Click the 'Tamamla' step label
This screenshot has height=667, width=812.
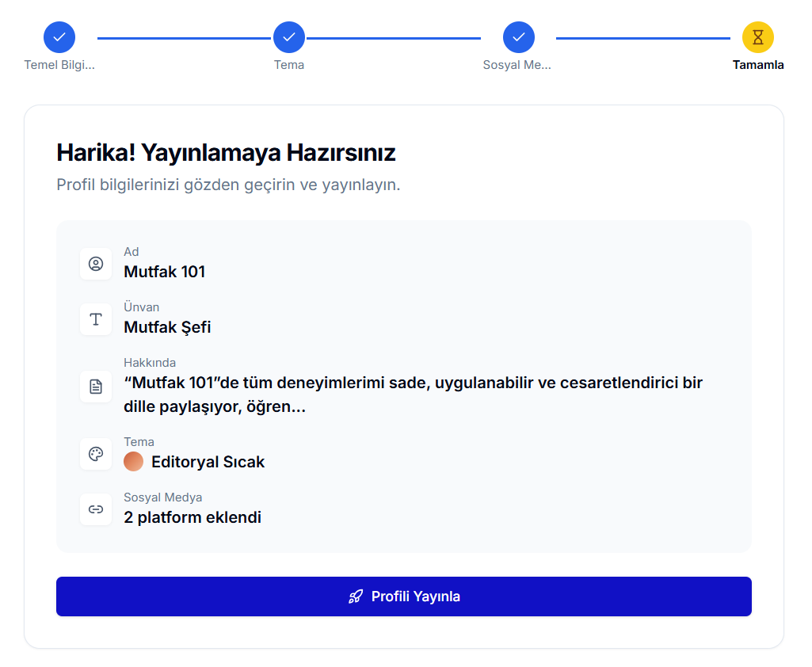(x=757, y=65)
